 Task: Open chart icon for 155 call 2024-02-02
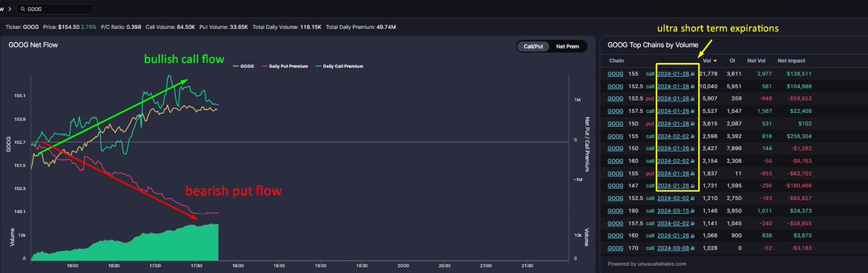(693, 135)
